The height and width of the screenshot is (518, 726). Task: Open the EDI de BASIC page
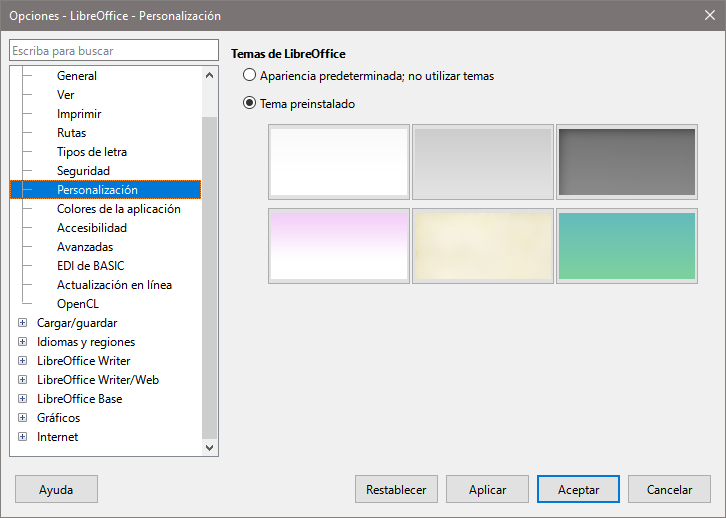[90, 266]
